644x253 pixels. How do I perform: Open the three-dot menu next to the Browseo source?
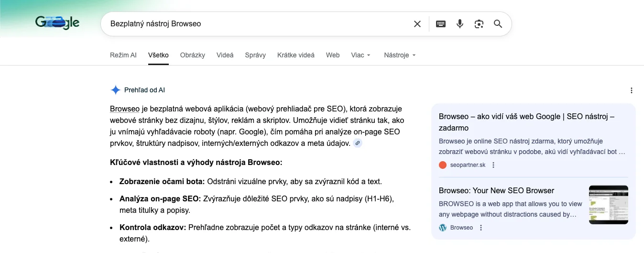(481, 228)
